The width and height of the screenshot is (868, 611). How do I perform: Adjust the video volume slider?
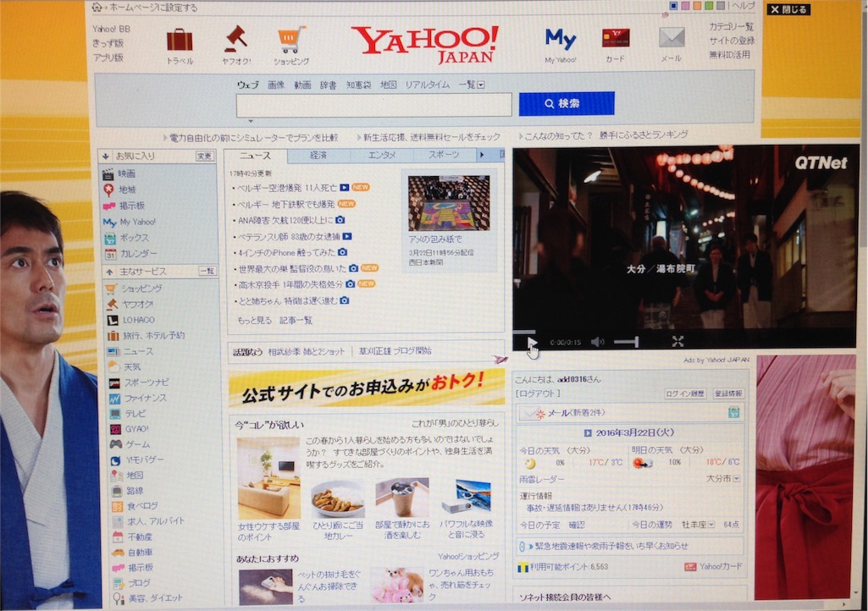(x=626, y=342)
